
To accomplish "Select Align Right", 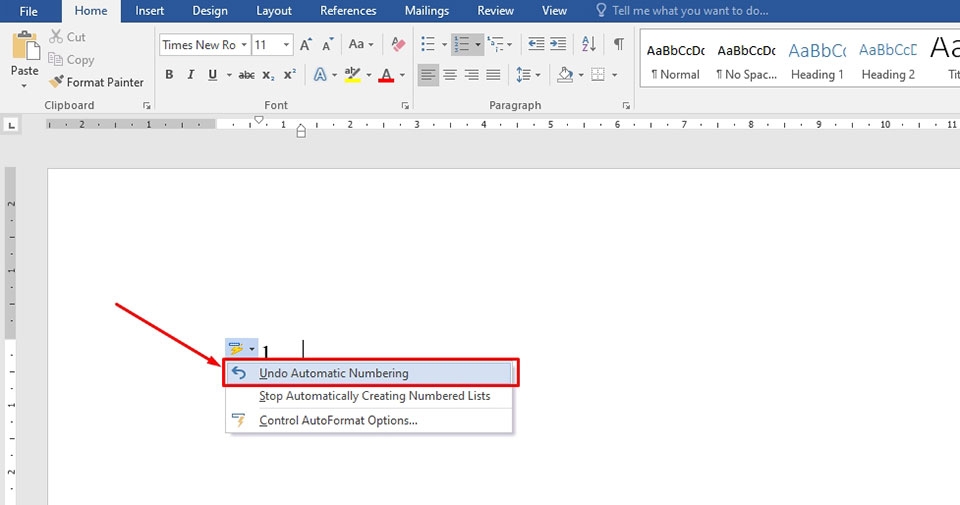I will 471,75.
